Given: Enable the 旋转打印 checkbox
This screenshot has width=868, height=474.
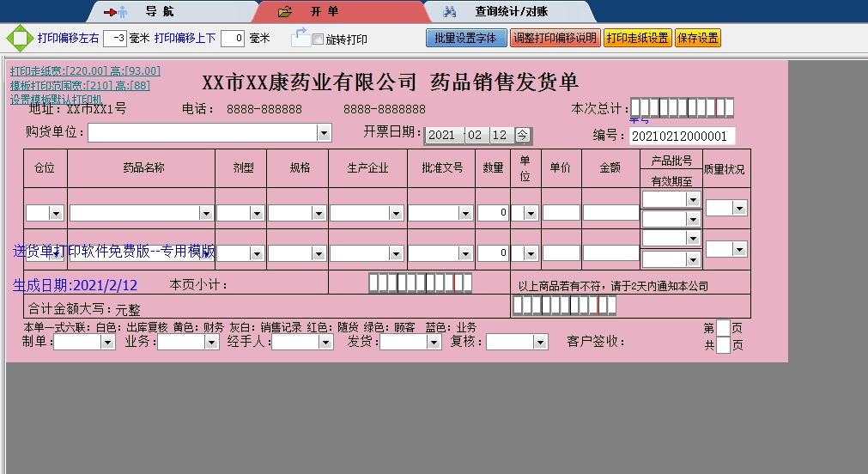Looking at the screenshot, I should point(319,39).
